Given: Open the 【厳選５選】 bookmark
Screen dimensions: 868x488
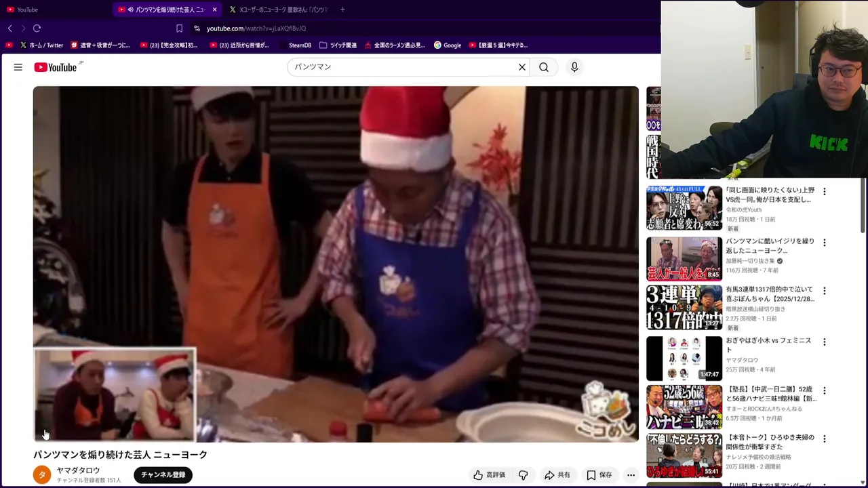Looking at the screenshot, I should coord(498,45).
